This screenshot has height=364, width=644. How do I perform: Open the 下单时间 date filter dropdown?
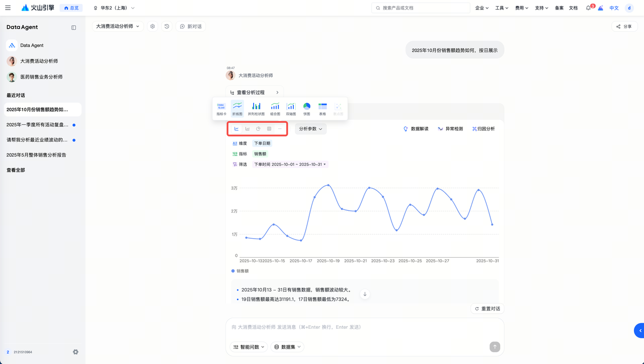tap(290, 164)
